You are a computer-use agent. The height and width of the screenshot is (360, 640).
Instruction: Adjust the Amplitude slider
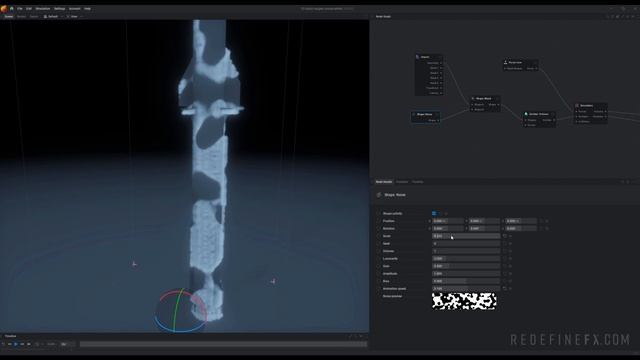pos(466,273)
